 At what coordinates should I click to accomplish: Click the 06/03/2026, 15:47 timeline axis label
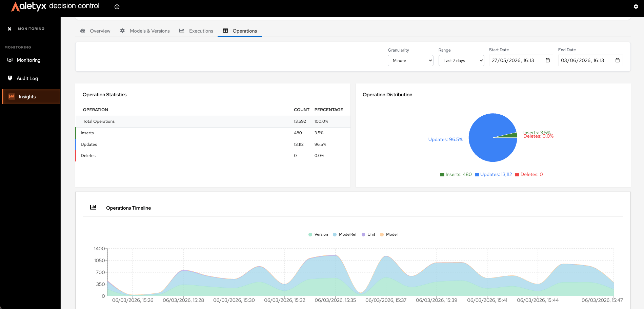[x=602, y=300]
